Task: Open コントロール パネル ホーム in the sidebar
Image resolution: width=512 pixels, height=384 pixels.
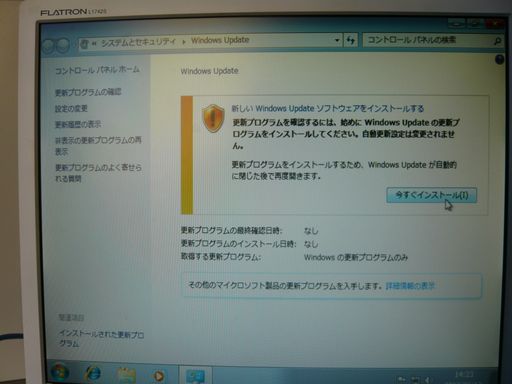Action: [x=97, y=70]
